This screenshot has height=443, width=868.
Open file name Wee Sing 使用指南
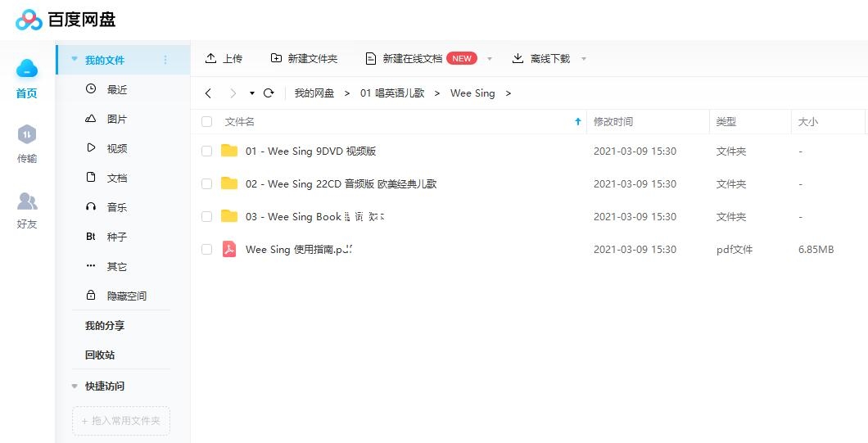[299, 249]
